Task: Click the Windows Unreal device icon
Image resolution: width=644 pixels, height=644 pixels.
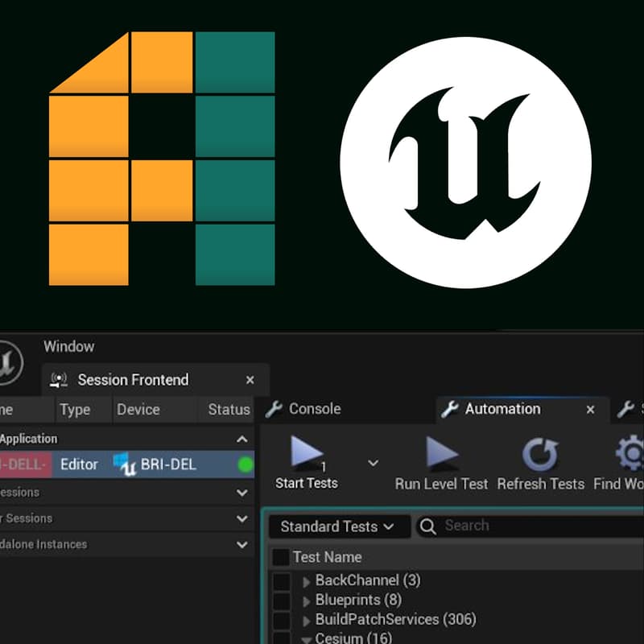Action: [x=125, y=464]
